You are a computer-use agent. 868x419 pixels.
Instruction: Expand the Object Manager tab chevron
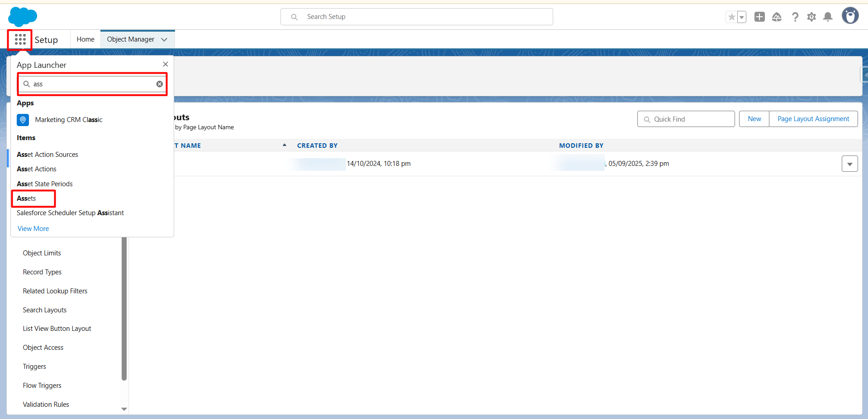164,40
